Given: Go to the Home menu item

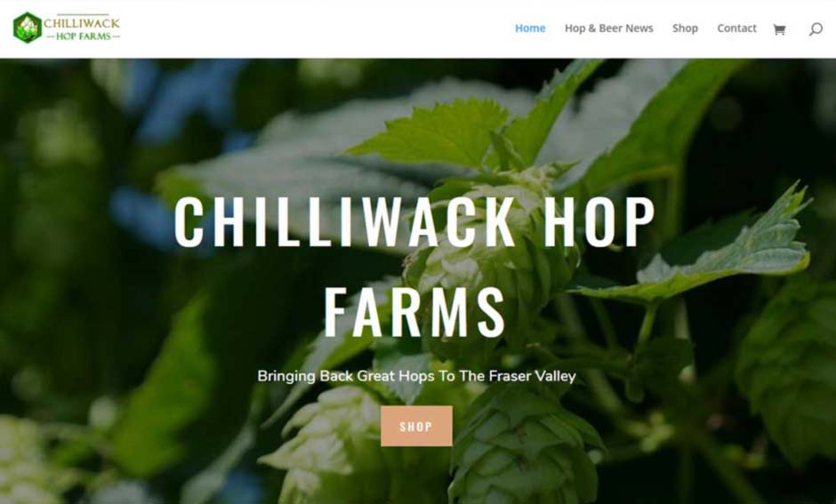Looking at the screenshot, I should [530, 28].
